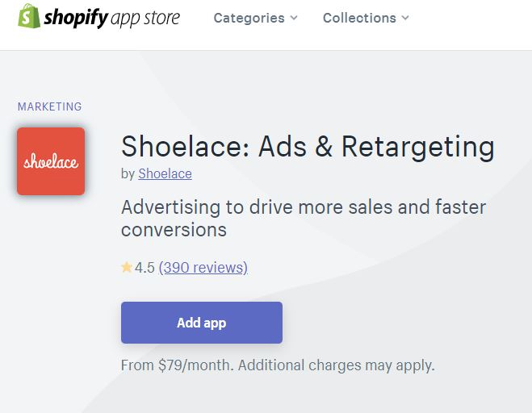Viewport: 532px width, 413px height.
Task: Click the word "conversions" in the tagline
Action: coord(174,230)
